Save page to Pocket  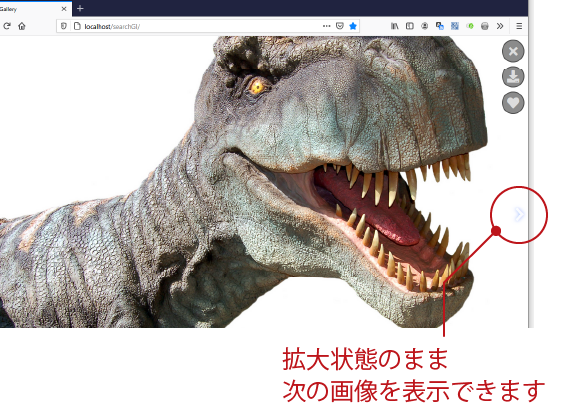click(340, 26)
